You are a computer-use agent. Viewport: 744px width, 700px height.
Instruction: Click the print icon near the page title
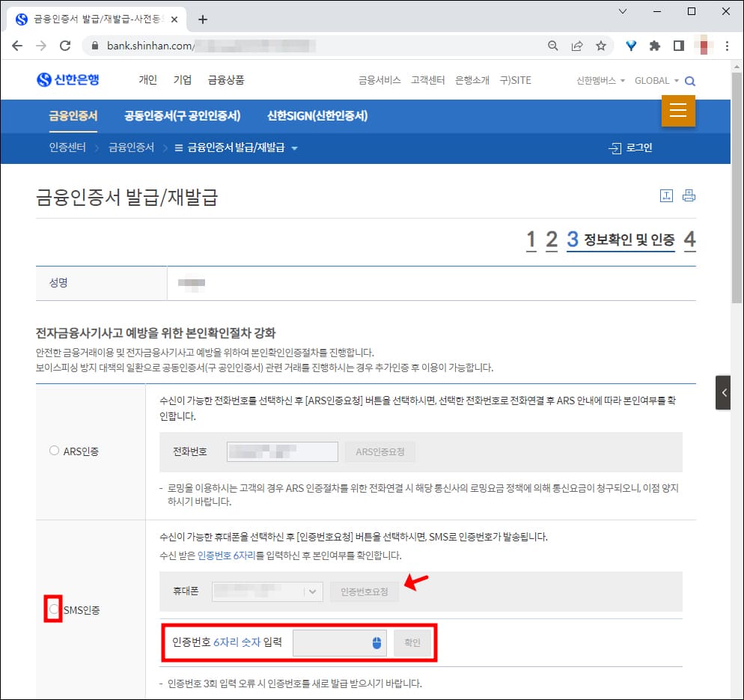(689, 195)
